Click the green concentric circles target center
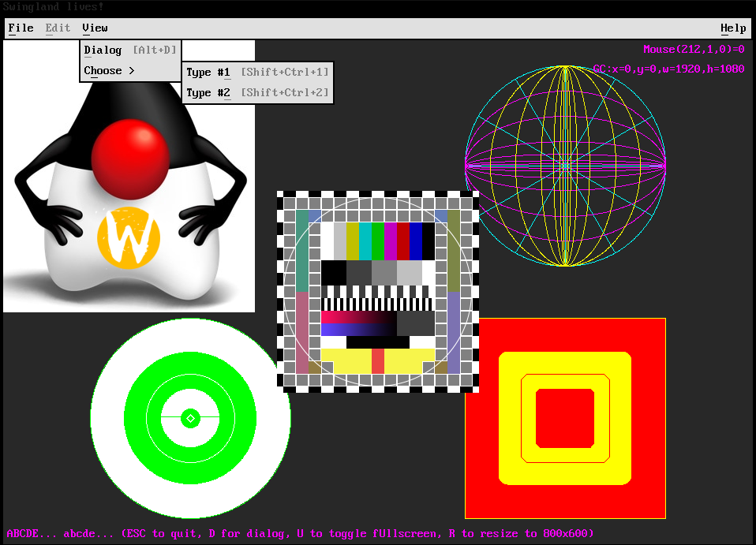This screenshot has height=545, width=756. (x=190, y=418)
